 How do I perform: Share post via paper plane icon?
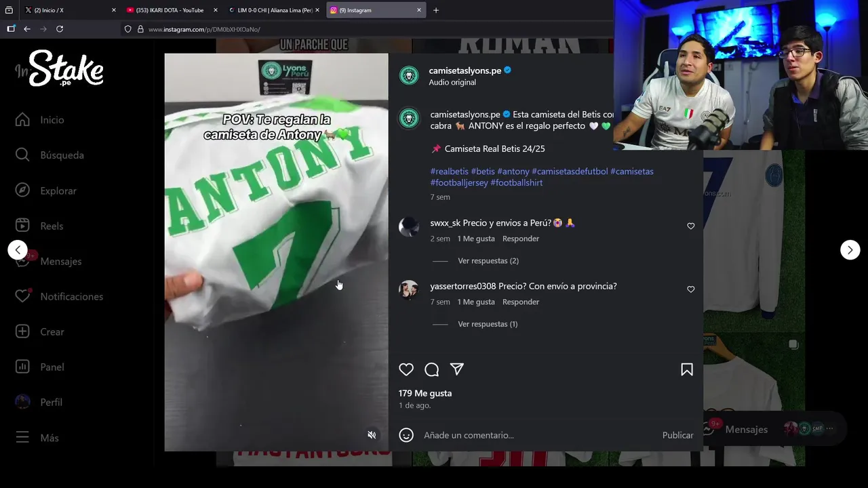(x=457, y=369)
